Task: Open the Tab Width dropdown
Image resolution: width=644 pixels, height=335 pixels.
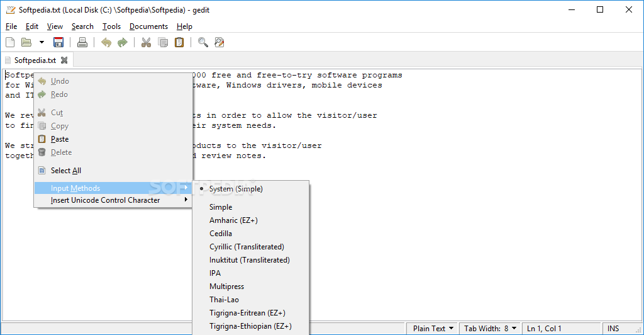Action: click(490, 329)
